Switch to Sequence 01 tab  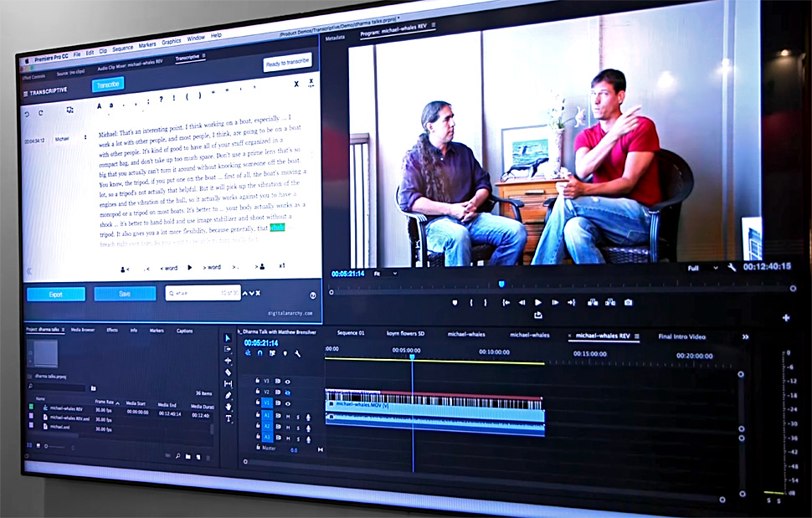(x=351, y=333)
